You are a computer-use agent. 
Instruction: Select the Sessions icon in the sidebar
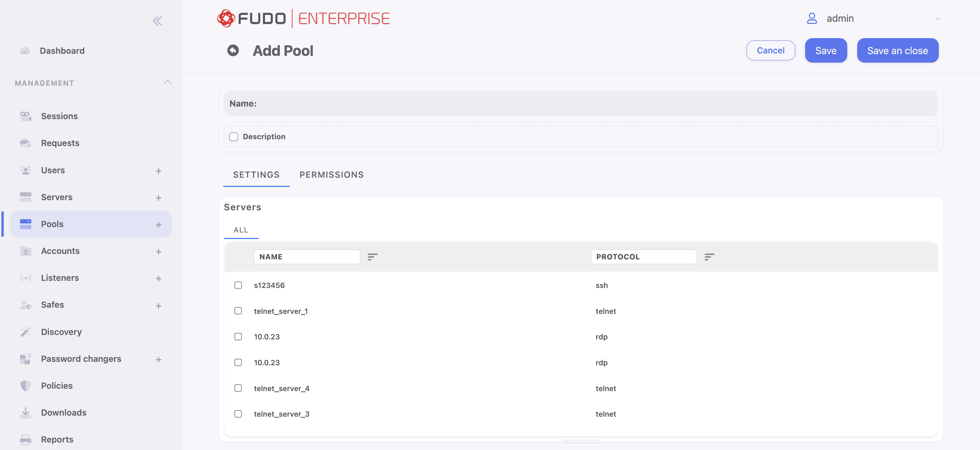[25, 116]
